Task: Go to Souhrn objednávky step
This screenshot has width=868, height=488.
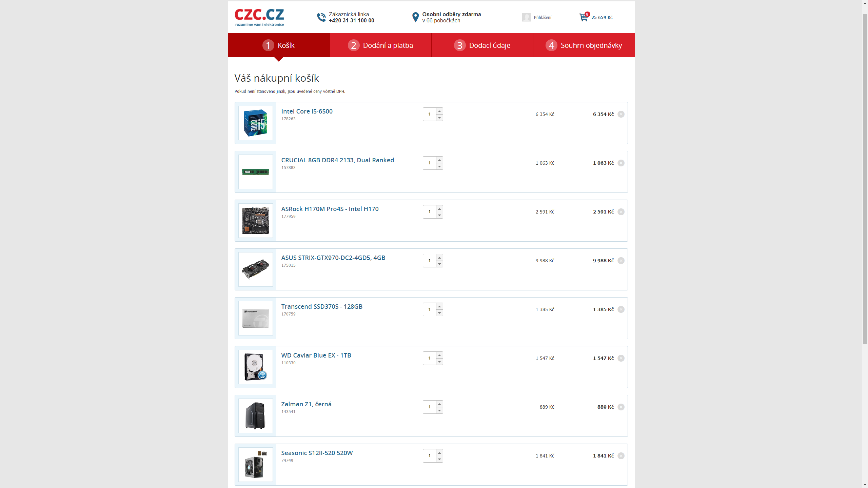Action: (584, 45)
